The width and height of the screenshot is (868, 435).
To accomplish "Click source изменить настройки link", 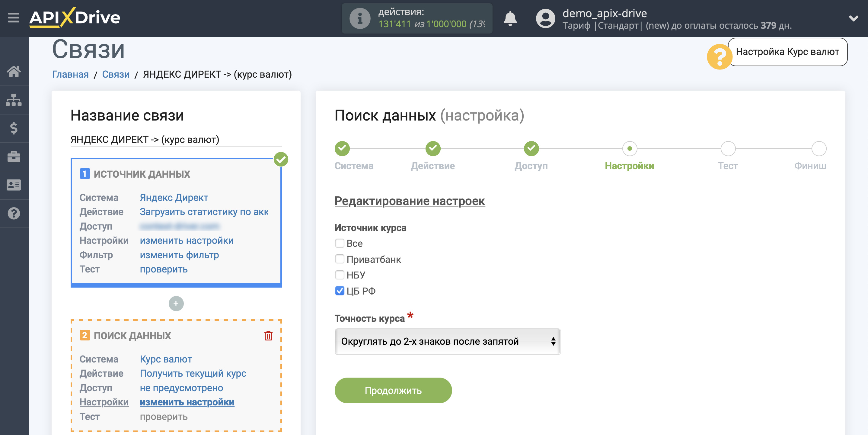I will coord(186,240).
